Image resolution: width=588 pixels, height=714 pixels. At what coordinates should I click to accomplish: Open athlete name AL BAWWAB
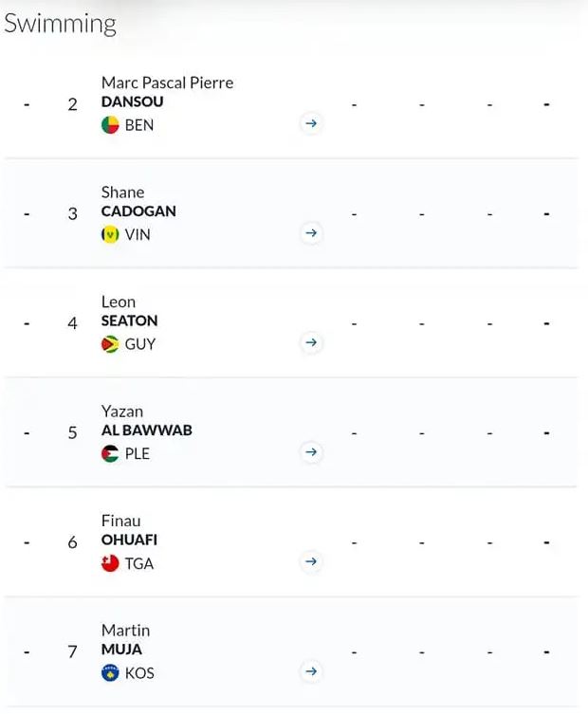tap(147, 430)
